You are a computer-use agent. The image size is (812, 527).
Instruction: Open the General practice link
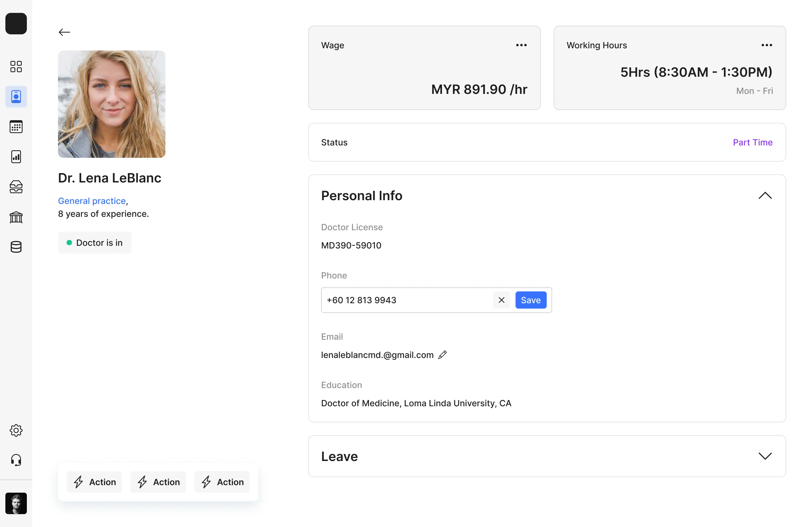92,201
